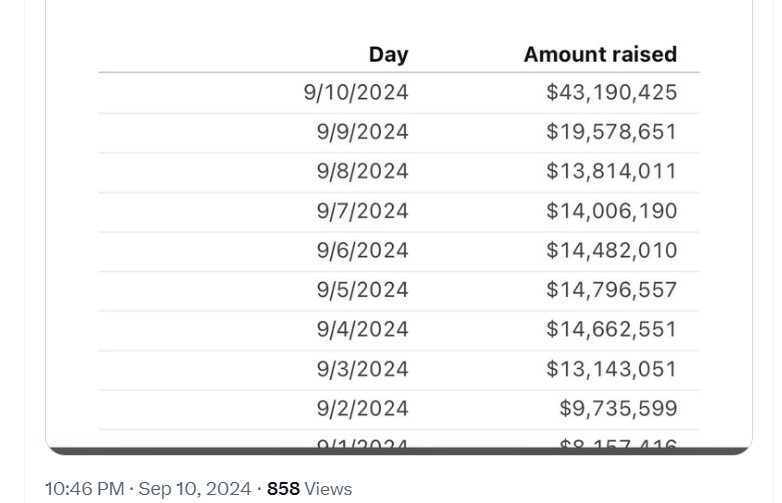Click the $14,796,557 amount
This screenshot has height=503, width=782.
611,290
